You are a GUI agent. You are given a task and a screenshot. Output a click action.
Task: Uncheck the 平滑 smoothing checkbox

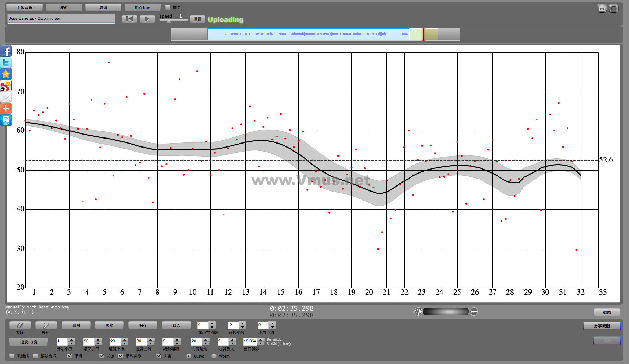(69, 356)
